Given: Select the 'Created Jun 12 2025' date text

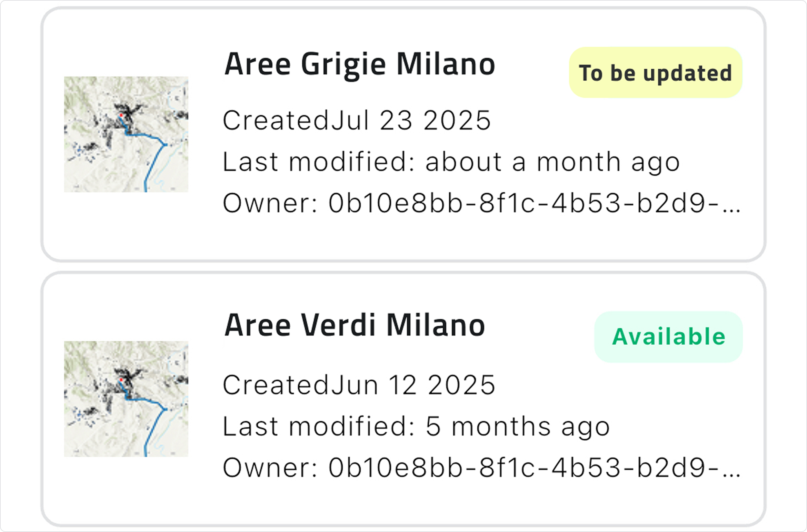Looking at the screenshot, I should [359, 385].
